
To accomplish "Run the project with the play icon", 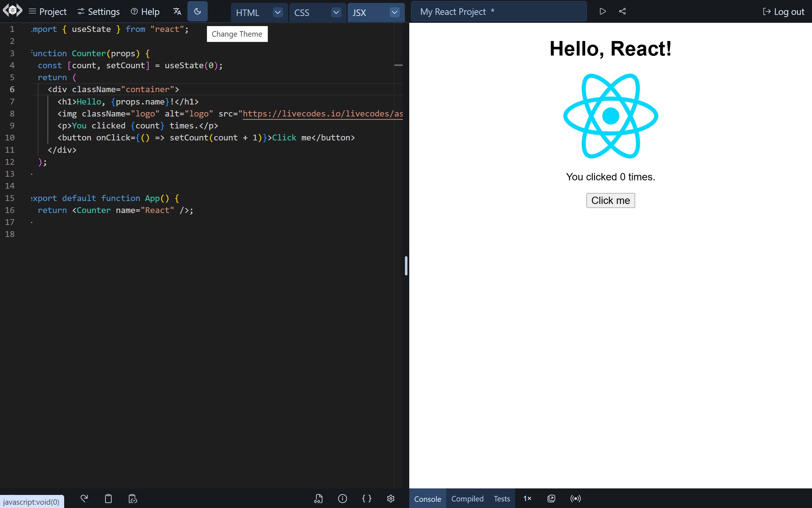I will [x=602, y=11].
